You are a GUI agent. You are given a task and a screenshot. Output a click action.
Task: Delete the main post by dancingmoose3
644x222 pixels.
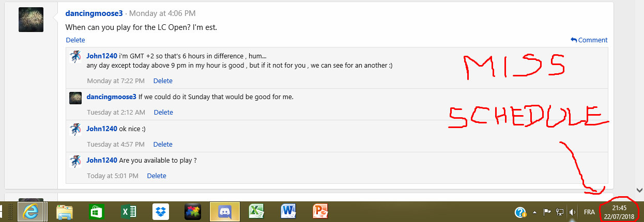pos(75,40)
